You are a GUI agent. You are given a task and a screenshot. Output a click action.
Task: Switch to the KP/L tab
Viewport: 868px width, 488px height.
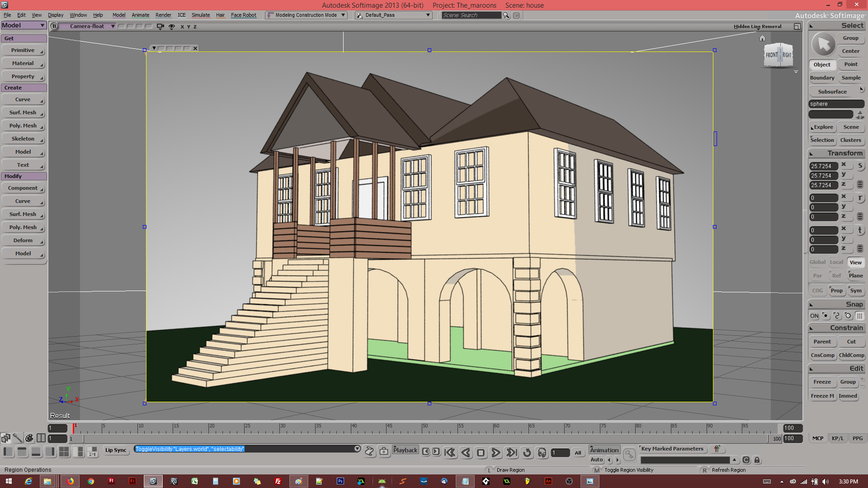point(837,438)
